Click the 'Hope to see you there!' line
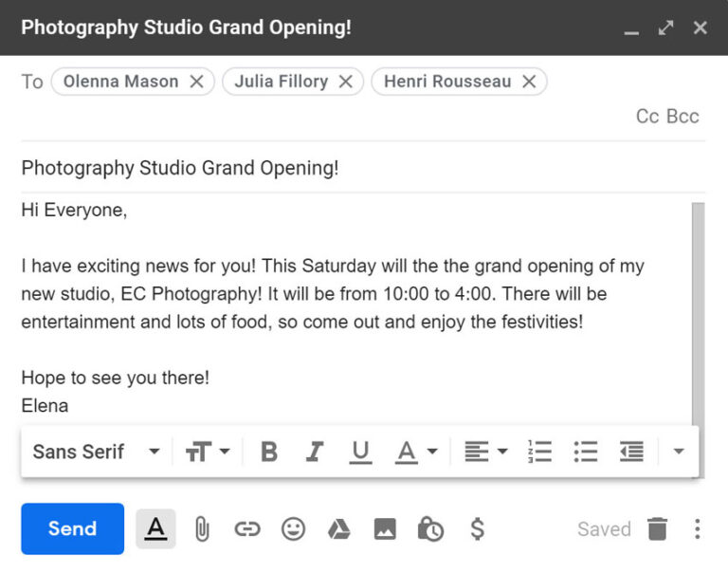This screenshot has width=728, height=573. (x=115, y=378)
